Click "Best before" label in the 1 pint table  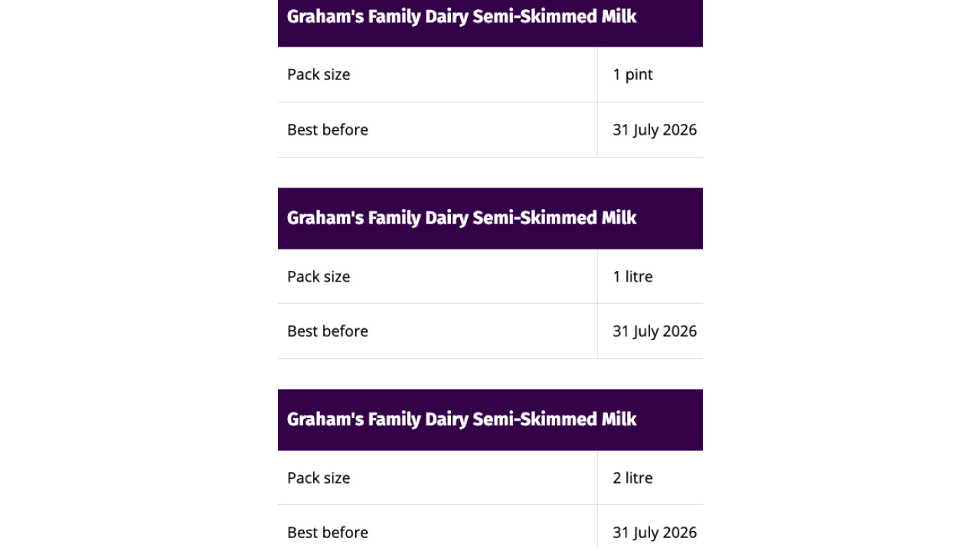point(328,129)
